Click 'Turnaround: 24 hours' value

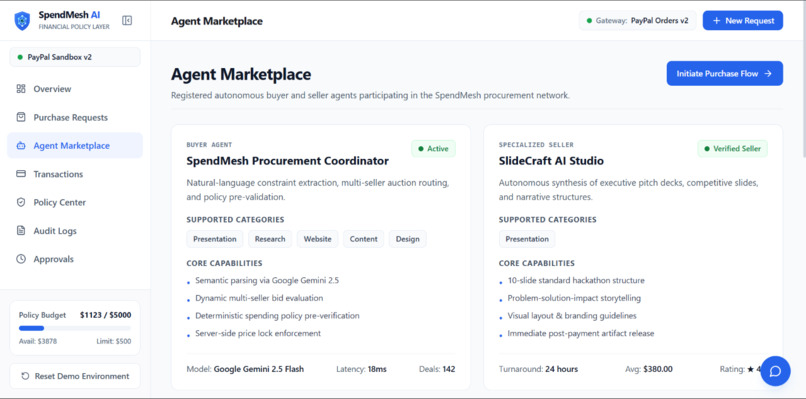pyautogui.click(x=538, y=369)
